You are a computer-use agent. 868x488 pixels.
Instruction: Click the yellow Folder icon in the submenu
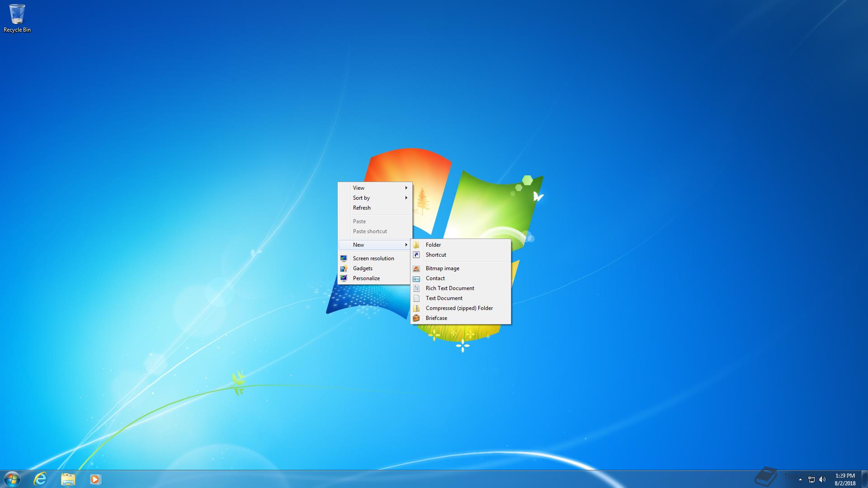click(x=416, y=245)
